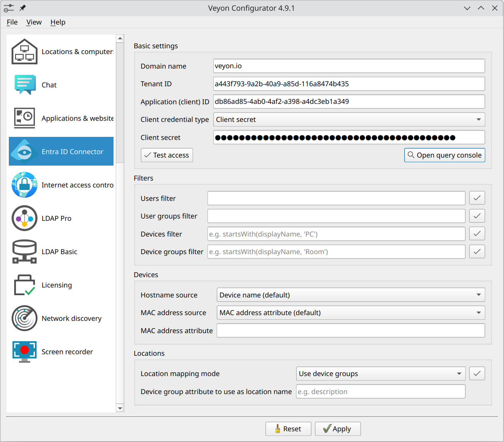
Task: Open the Screen recorder icon
Action: pos(25,352)
